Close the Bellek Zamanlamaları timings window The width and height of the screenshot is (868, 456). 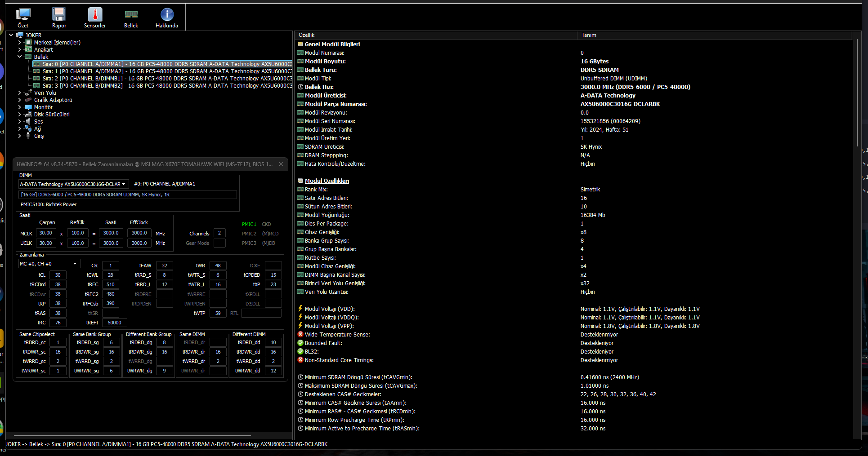pos(281,164)
